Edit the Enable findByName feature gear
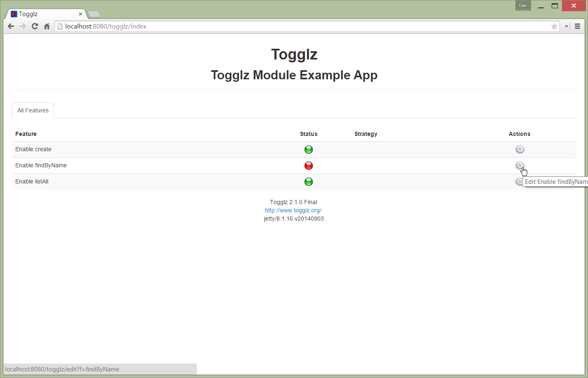The height and width of the screenshot is (378, 588). pos(520,166)
